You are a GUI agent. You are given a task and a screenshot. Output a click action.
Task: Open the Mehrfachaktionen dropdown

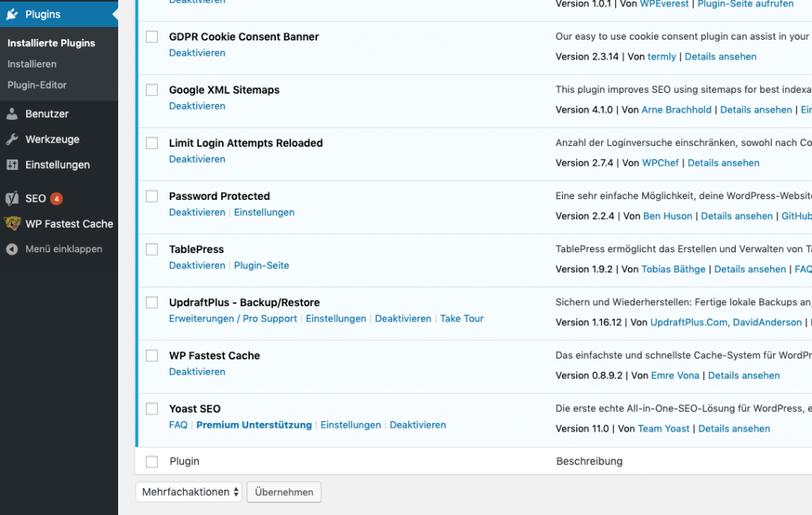(x=188, y=492)
